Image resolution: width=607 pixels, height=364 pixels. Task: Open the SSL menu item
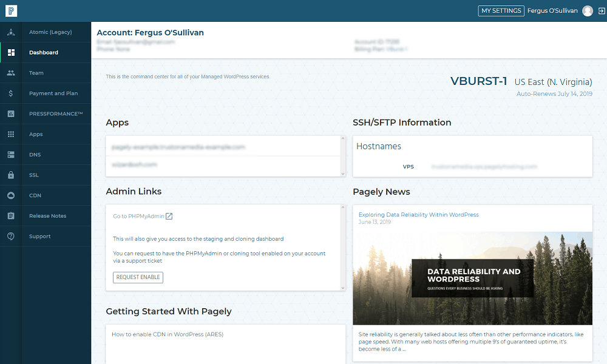click(34, 175)
